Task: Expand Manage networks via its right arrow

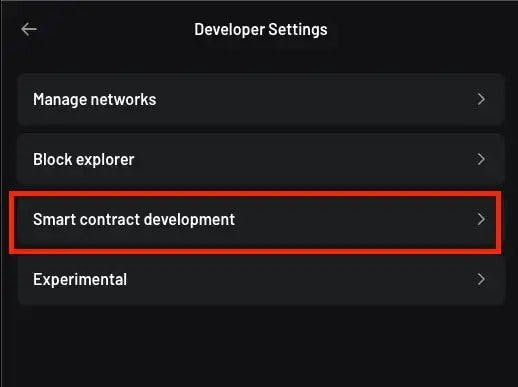Action: coord(481,99)
